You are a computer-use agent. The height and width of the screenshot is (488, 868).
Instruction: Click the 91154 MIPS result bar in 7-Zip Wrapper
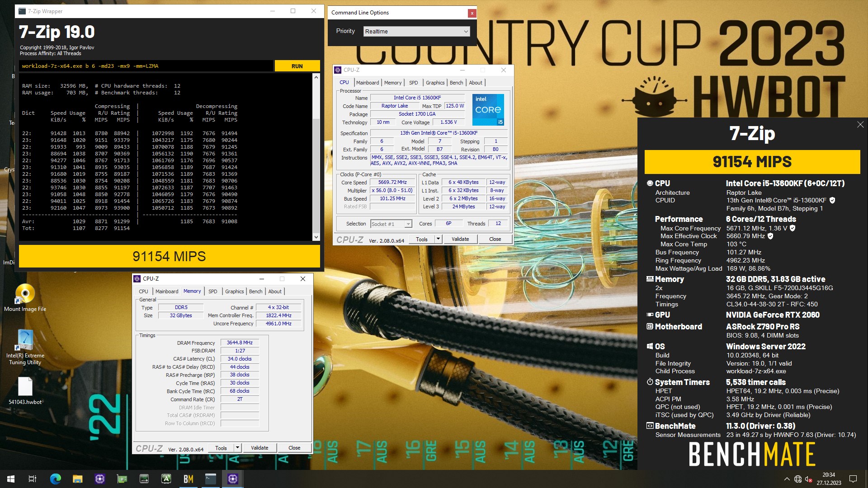pyautogui.click(x=169, y=256)
